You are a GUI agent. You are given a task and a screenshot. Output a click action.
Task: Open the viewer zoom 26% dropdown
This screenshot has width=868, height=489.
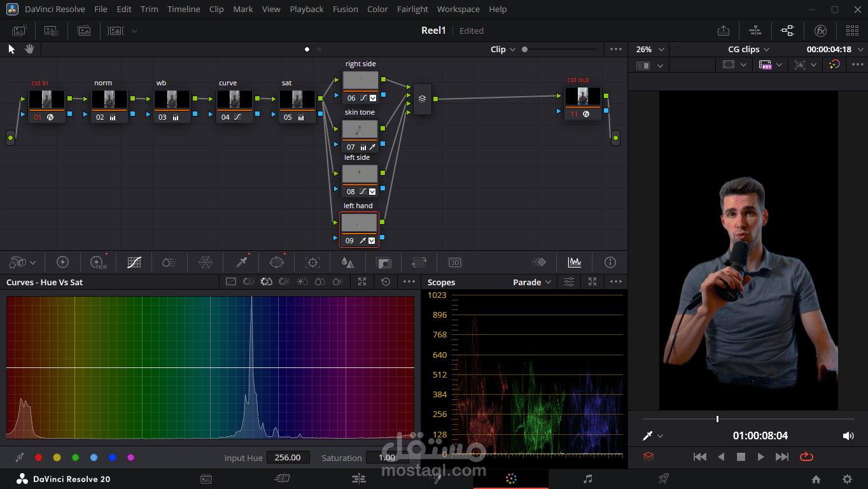coord(650,49)
